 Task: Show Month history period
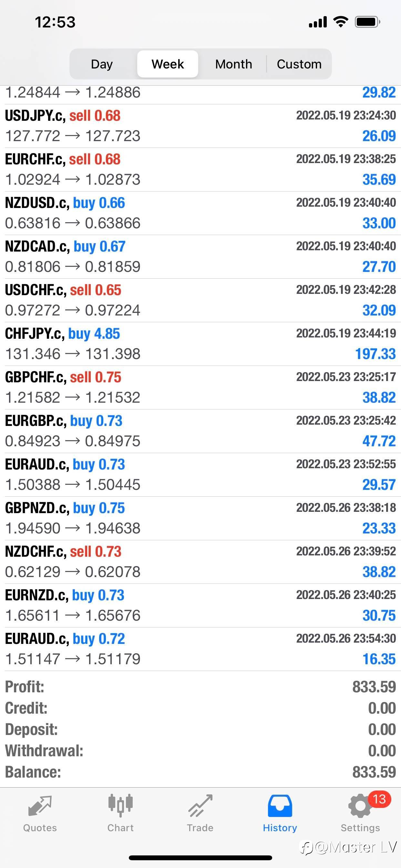tap(233, 64)
